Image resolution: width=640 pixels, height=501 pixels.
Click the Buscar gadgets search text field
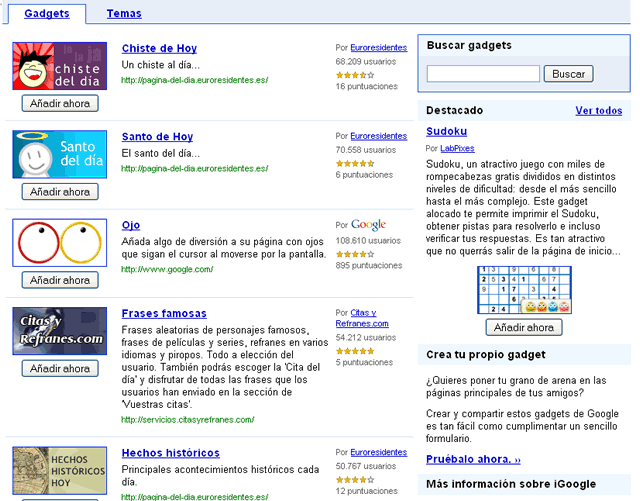[483, 74]
